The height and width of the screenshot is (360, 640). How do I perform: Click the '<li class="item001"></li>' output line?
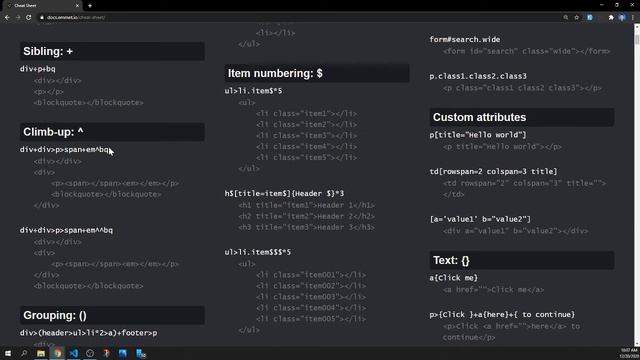[311, 275]
